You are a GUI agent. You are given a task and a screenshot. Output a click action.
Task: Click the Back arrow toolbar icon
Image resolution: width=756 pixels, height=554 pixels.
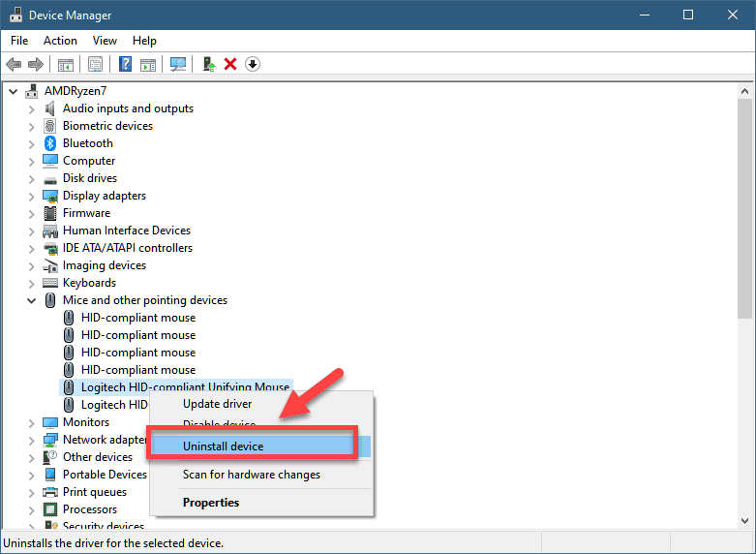(x=14, y=64)
